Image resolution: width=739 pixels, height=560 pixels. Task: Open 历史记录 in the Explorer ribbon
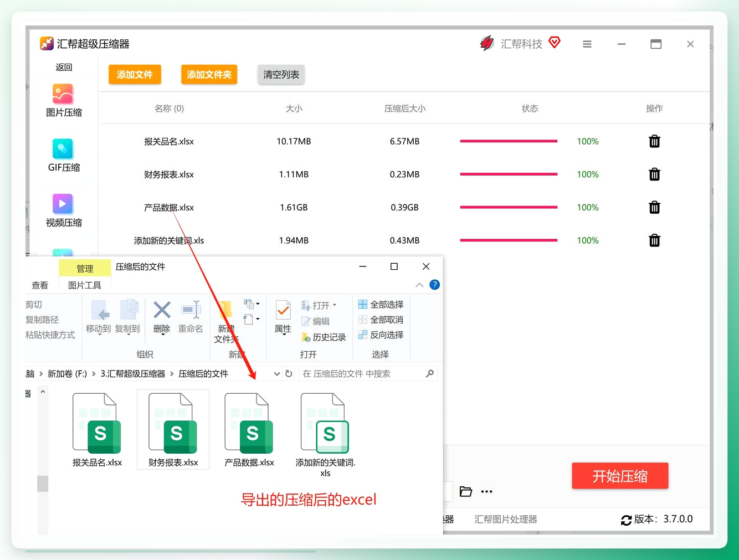coord(324,337)
